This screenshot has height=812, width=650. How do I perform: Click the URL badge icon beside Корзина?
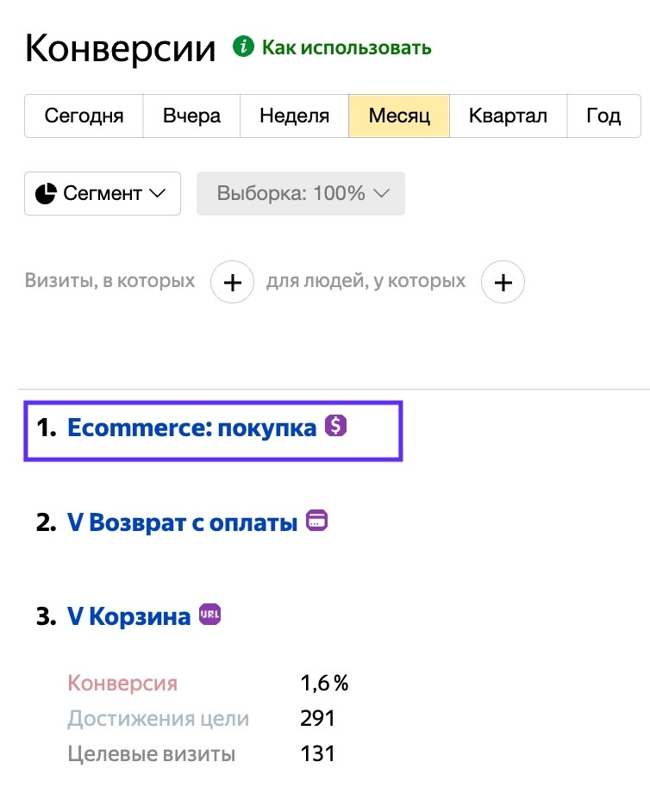[x=210, y=615]
